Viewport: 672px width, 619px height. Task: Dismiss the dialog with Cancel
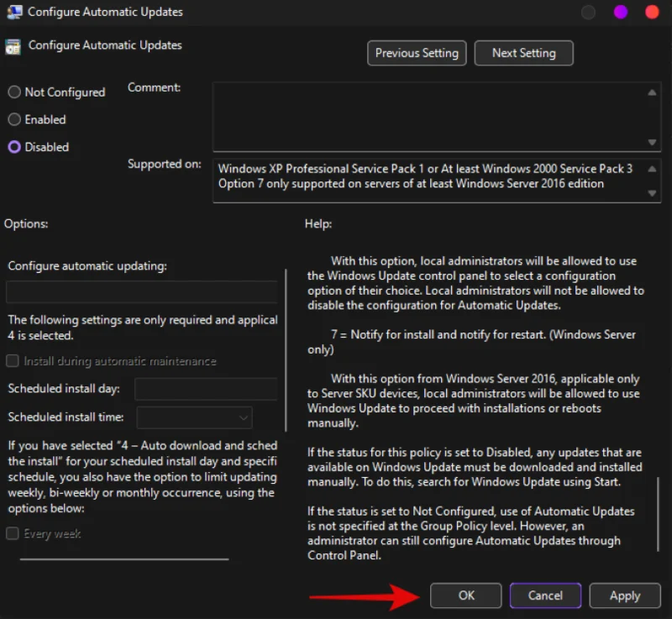tap(545, 595)
